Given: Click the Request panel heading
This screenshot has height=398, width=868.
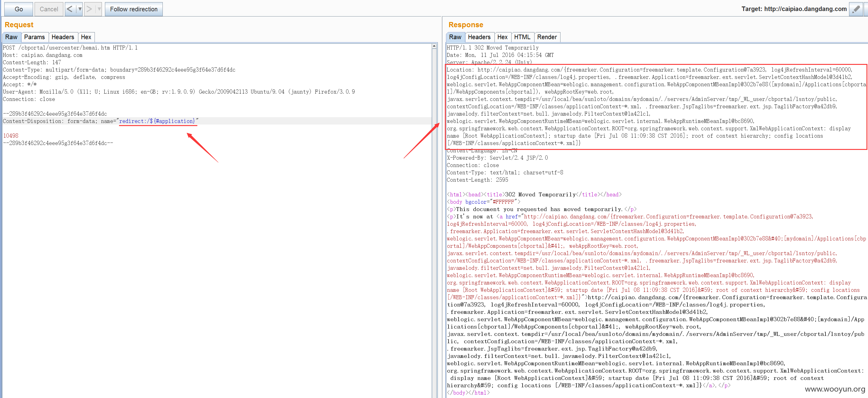Looking at the screenshot, I should click(x=19, y=24).
